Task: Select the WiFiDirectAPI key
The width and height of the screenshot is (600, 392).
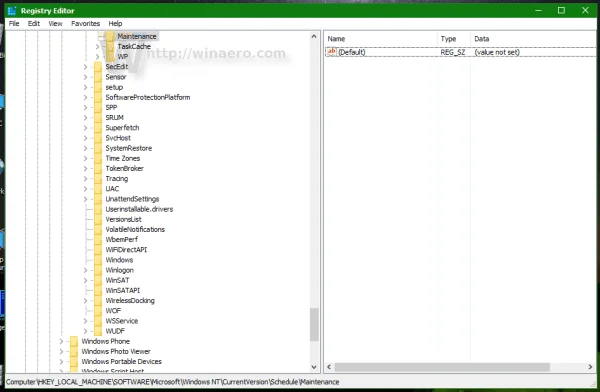Action: [126, 250]
